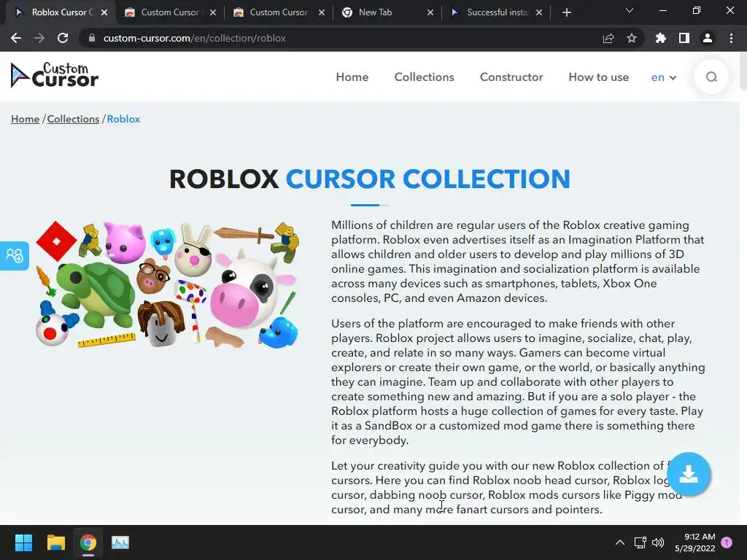The height and width of the screenshot is (560, 747).
Task: Open Chrome three-dot menu
Action: click(x=731, y=38)
